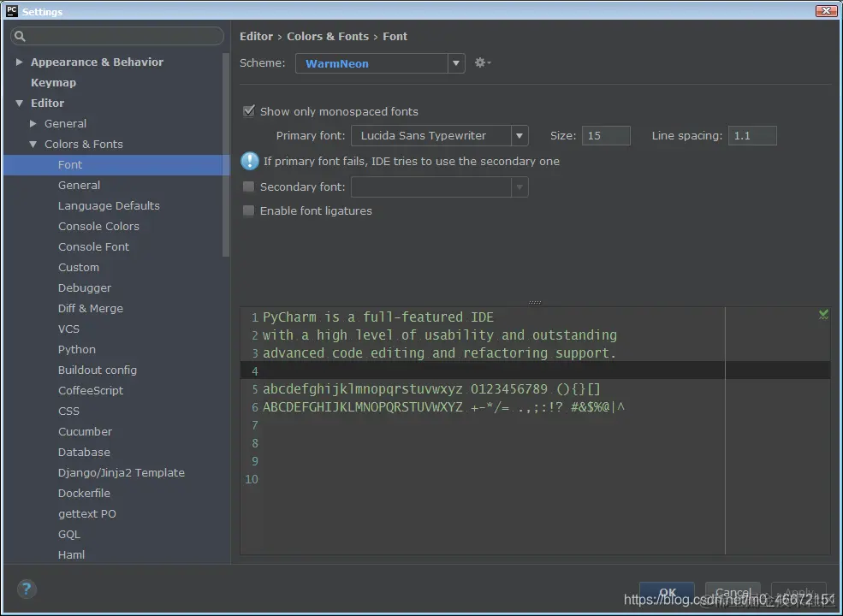843x616 pixels.
Task: Click the Cancel button
Action: (x=733, y=592)
